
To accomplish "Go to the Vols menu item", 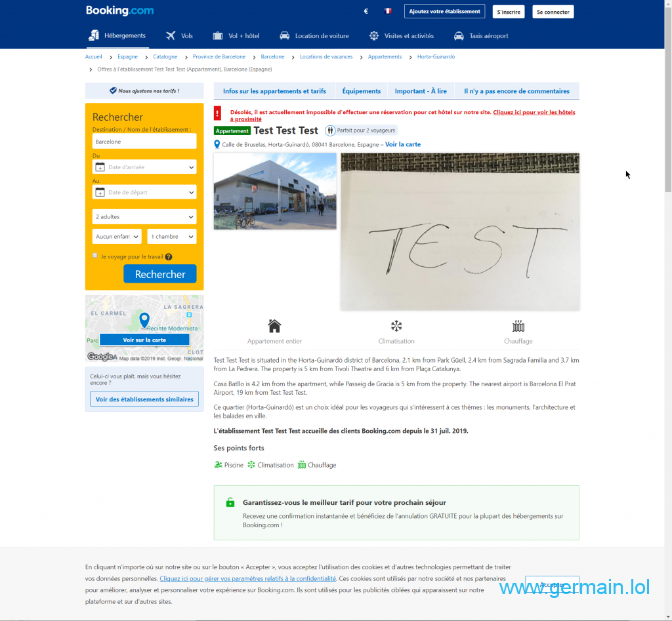I will click(180, 36).
